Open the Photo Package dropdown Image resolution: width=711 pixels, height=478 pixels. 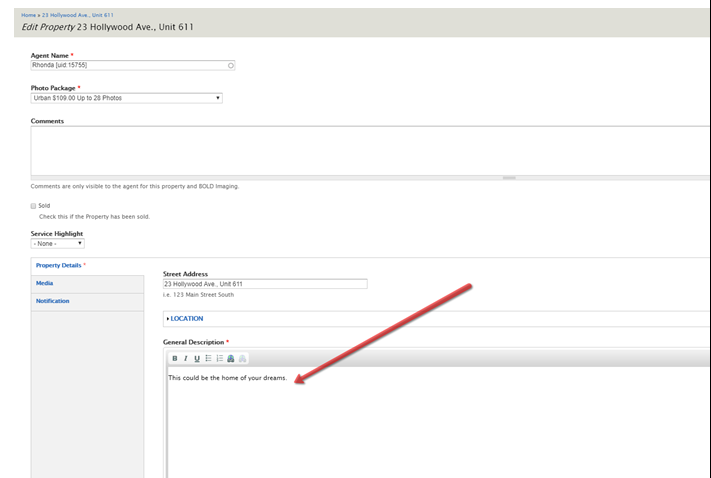point(126,98)
